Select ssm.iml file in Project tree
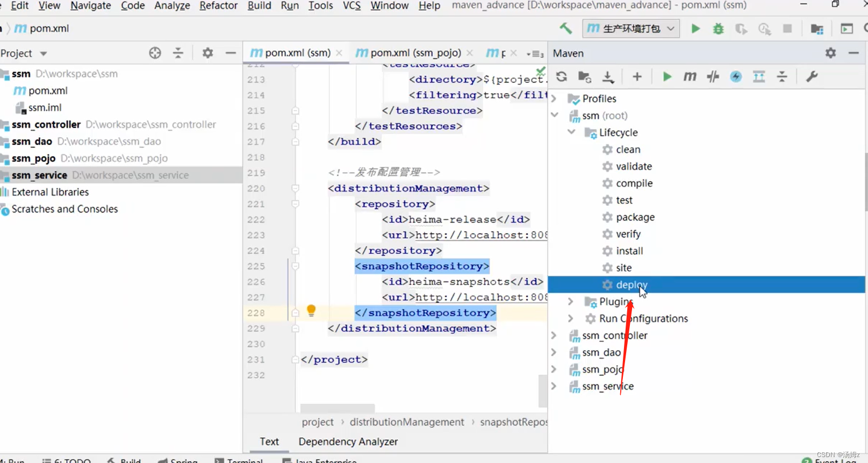 [45, 108]
